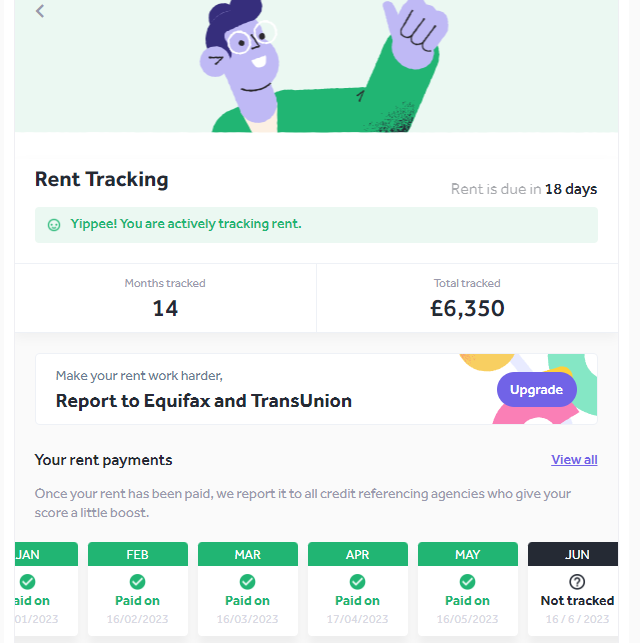This screenshot has width=640, height=643.
Task: Click the MAY paid checkmark icon
Action: [467, 581]
